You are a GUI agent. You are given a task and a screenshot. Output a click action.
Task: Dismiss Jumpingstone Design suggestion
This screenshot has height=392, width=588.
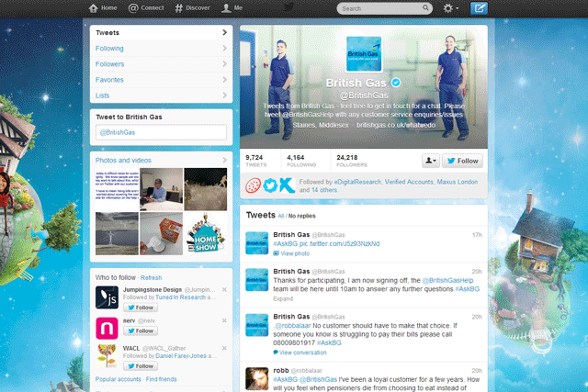tap(224, 290)
